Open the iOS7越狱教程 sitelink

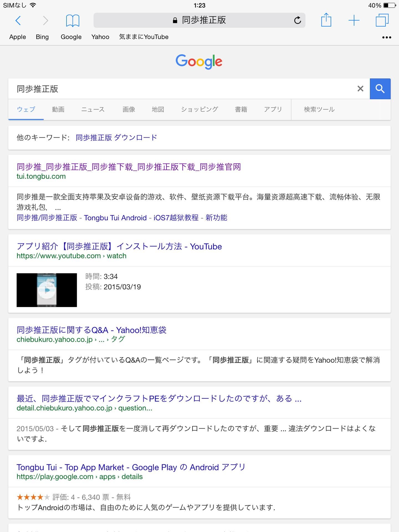point(176,218)
